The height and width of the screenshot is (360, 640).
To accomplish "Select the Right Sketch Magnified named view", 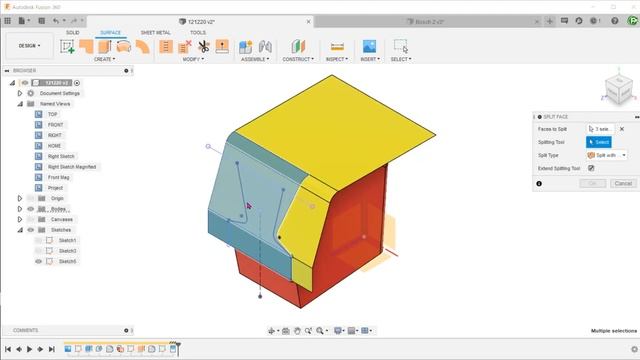I will [x=72, y=167].
